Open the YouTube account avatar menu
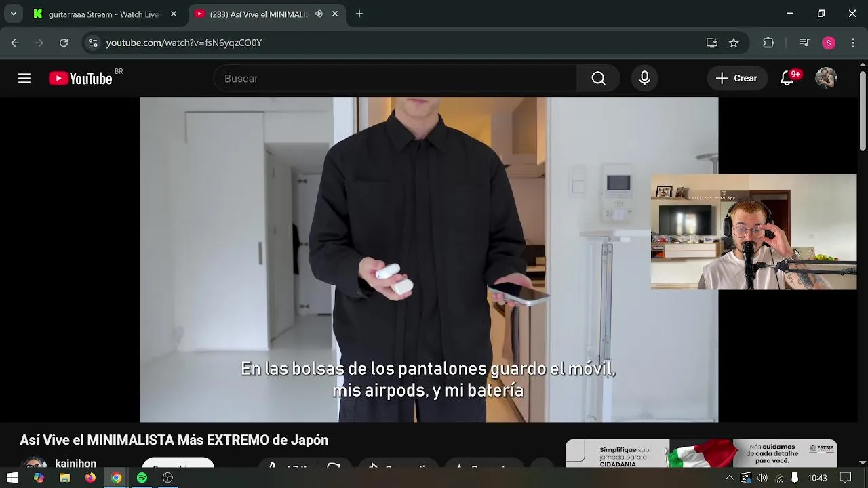 point(826,79)
